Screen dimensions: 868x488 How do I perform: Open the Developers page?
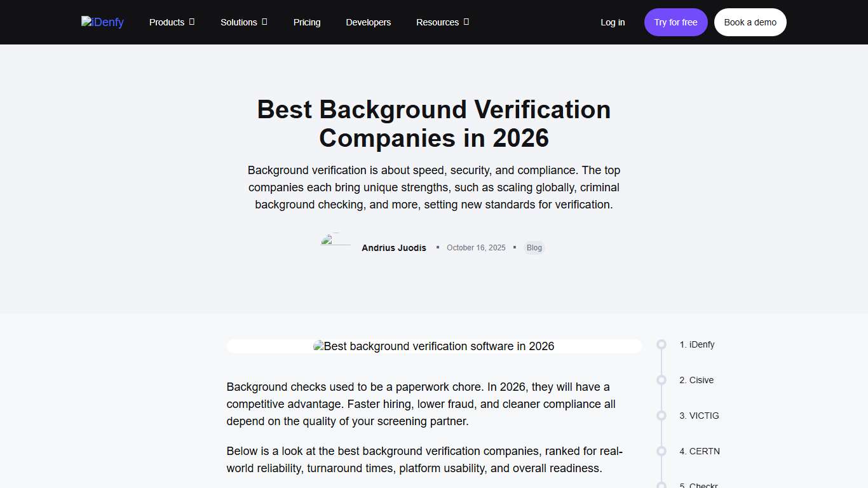[368, 22]
